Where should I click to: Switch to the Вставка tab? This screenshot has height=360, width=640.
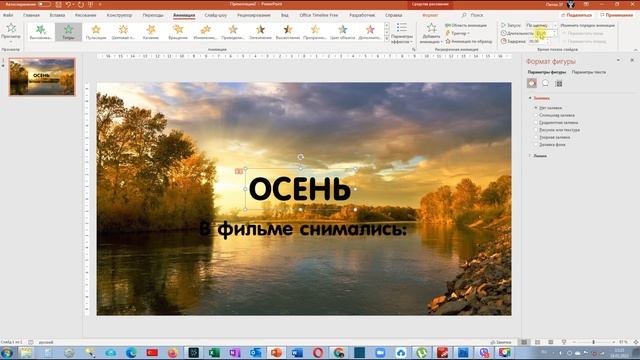[x=57, y=15]
